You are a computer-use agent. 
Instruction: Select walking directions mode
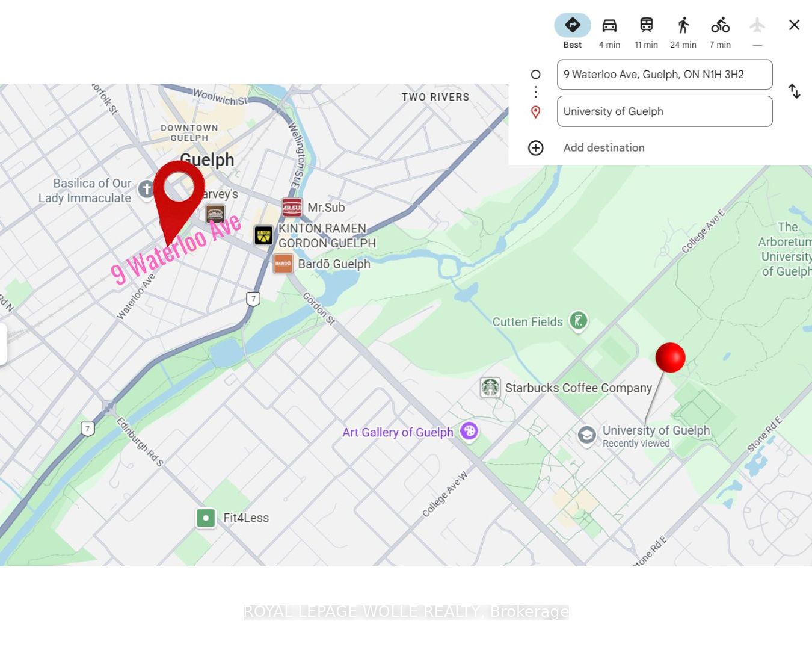point(683,25)
